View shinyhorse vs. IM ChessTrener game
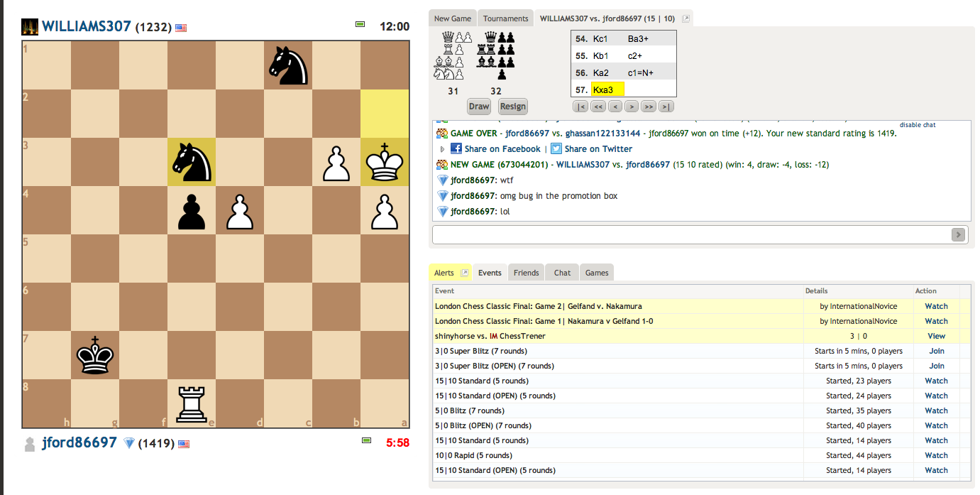980x495 pixels. [x=936, y=336]
